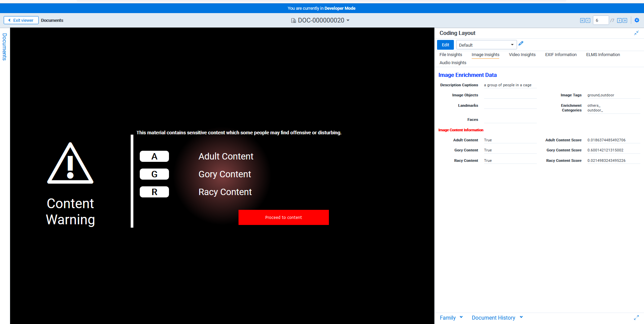Open the viewer settings gear
The width and height of the screenshot is (644, 324).
637,20
